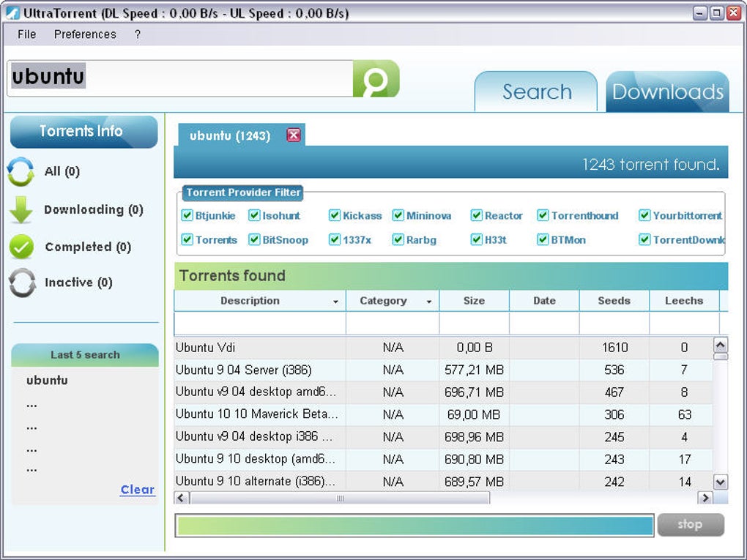747x560 pixels.
Task: Uncheck the H33t provider
Action: click(477, 239)
